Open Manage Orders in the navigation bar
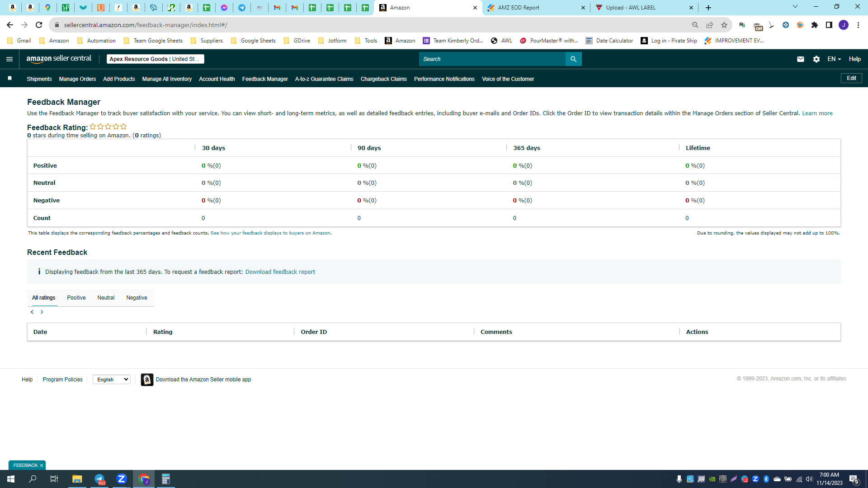 pos(77,79)
